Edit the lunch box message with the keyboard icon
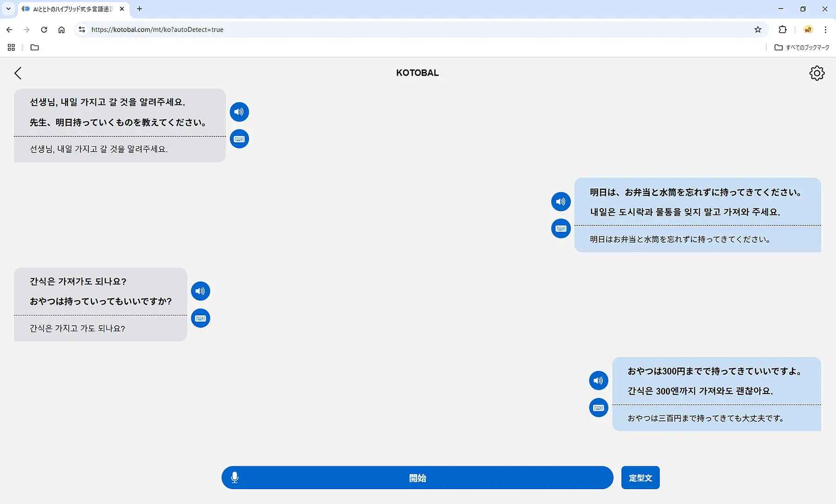 click(x=561, y=228)
